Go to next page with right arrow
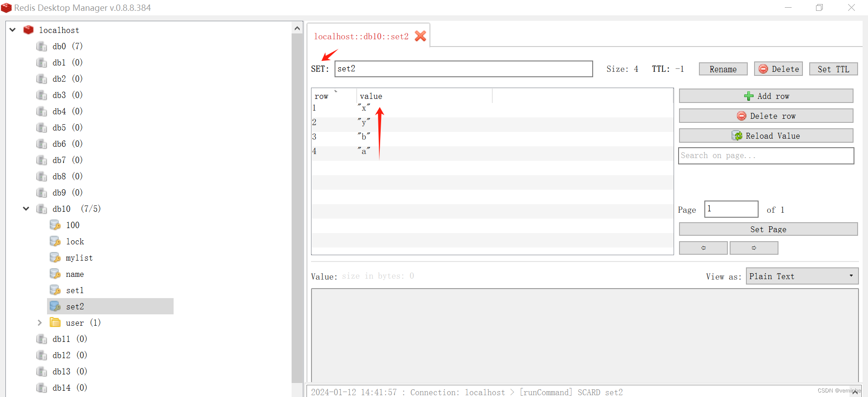Image resolution: width=868 pixels, height=397 pixels. pos(754,248)
